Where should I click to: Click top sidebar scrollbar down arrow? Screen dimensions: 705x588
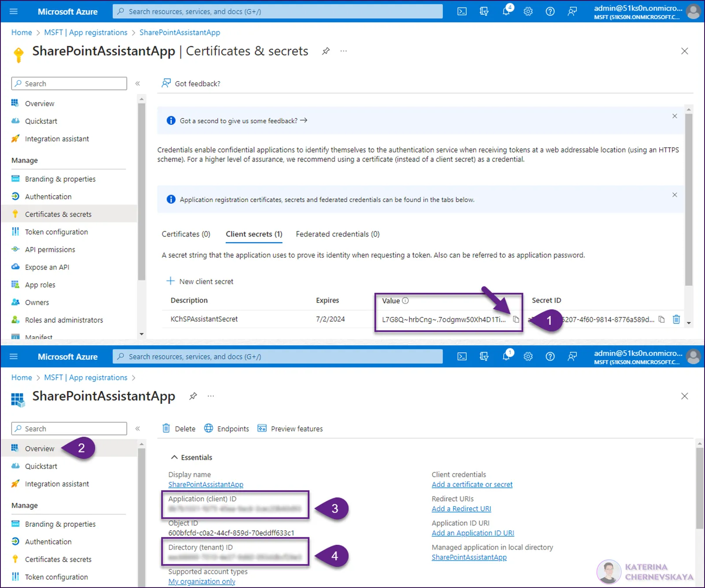(x=141, y=334)
